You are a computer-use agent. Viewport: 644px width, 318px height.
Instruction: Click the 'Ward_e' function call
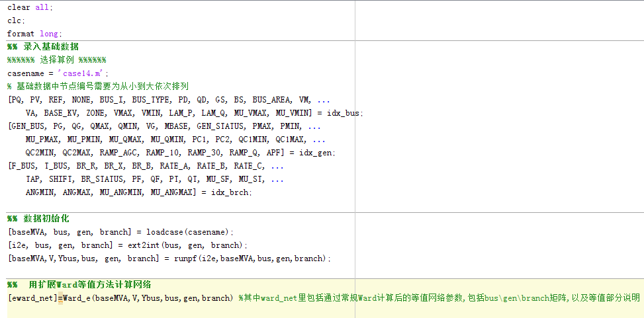(x=76, y=298)
